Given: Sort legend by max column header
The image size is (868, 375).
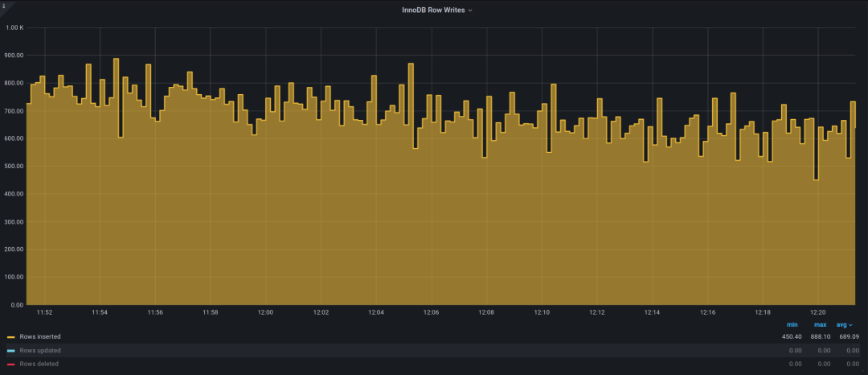Looking at the screenshot, I should (820, 324).
